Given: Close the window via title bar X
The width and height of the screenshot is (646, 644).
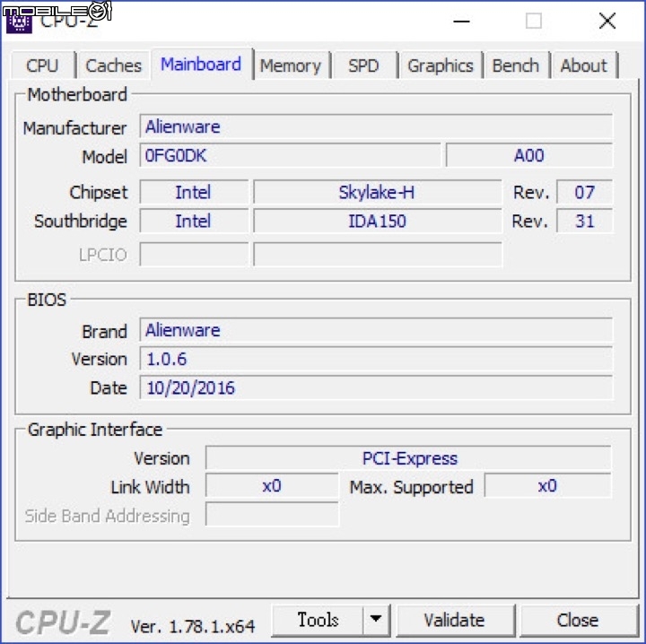Looking at the screenshot, I should pos(607,21).
